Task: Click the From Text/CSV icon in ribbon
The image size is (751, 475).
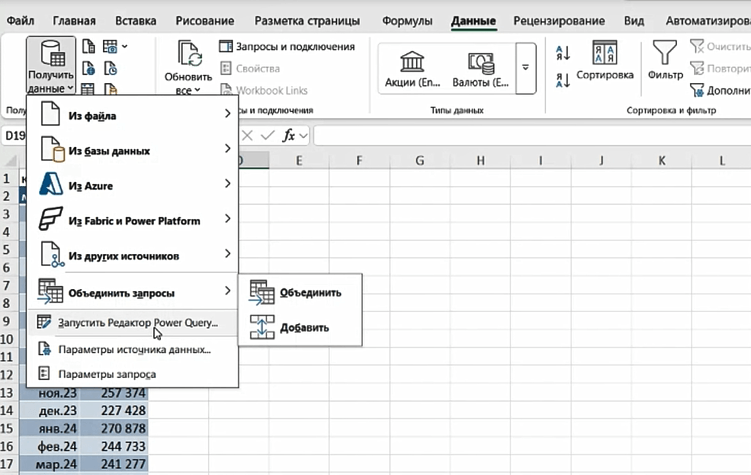Action: (89, 46)
